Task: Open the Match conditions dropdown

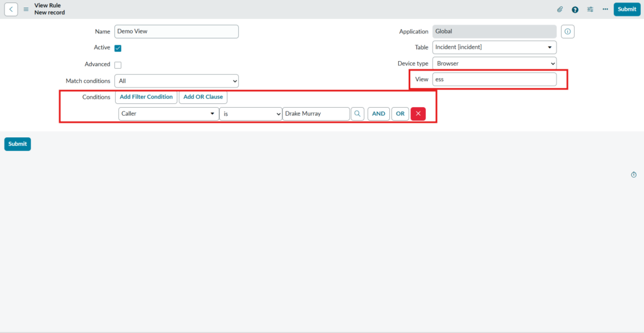Action: click(177, 81)
